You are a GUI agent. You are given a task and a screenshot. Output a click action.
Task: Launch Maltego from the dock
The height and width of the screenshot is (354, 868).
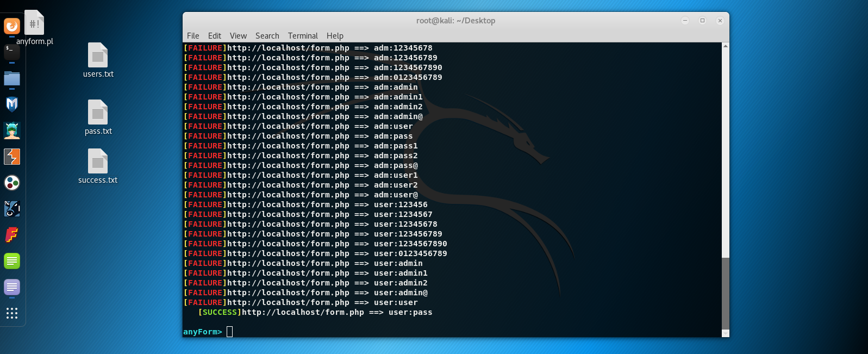(x=12, y=209)
